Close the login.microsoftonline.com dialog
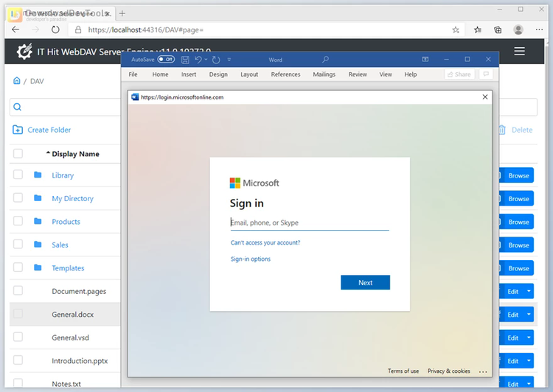553x392 pixels. pos(485,97)
